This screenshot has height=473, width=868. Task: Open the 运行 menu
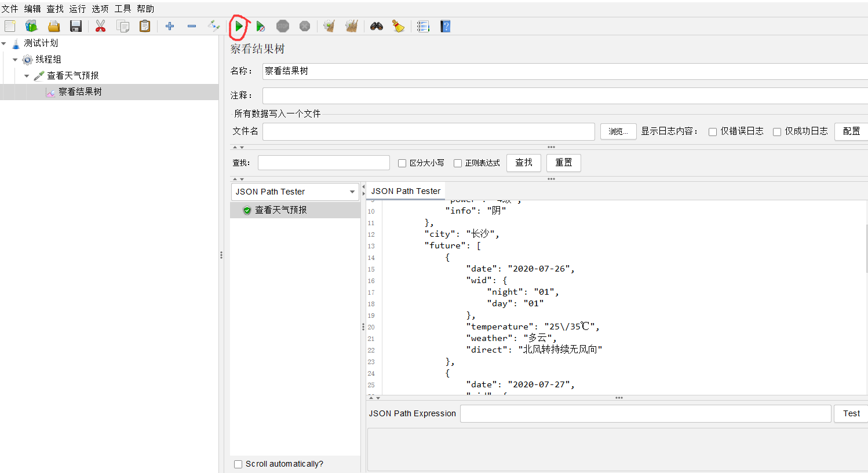[x=77, y=9]
